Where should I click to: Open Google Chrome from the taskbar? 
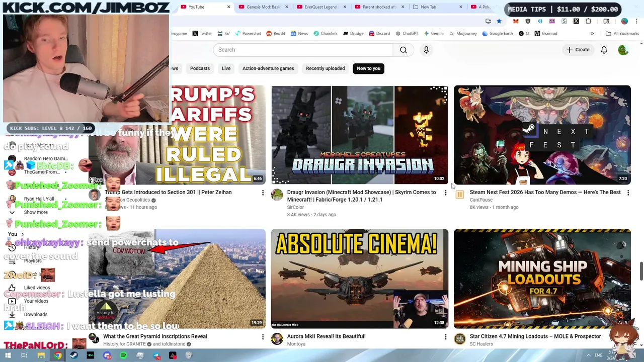[58, 356]
